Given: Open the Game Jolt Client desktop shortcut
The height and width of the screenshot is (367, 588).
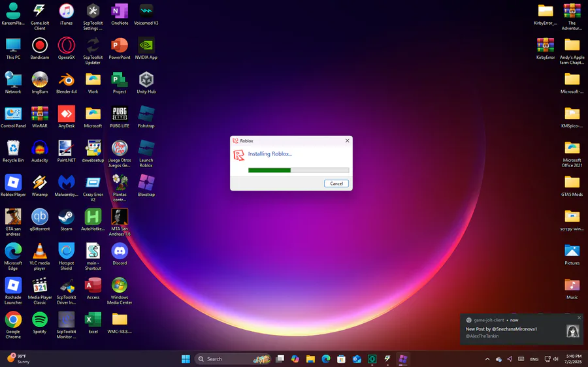Looking at the screenshot, I should click(40, 17).
